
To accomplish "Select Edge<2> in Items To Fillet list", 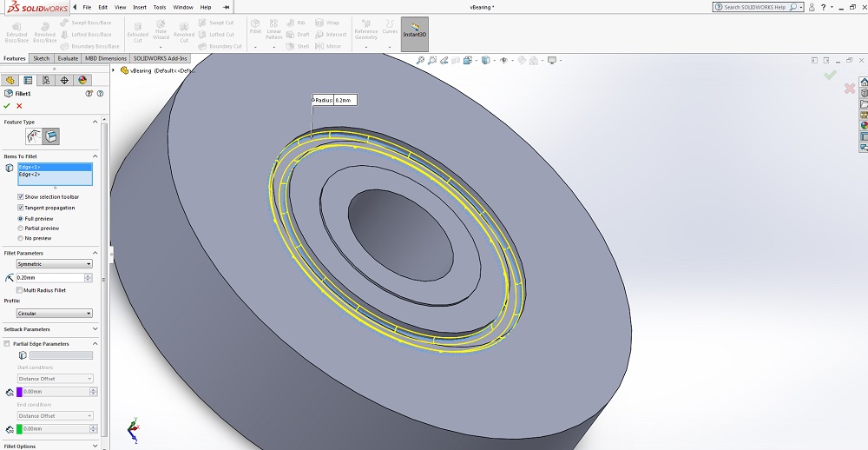I will click(x=55, y=174).
